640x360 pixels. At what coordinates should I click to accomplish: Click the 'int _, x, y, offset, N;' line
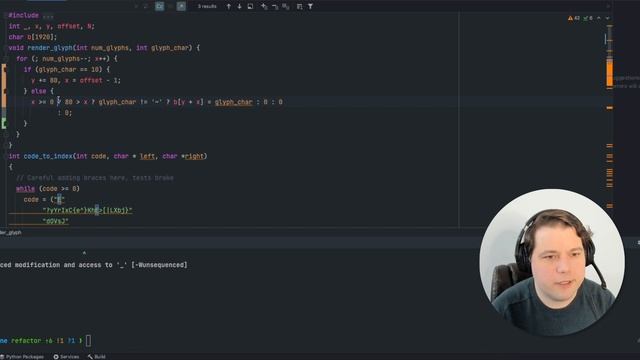tap(51, 26)
